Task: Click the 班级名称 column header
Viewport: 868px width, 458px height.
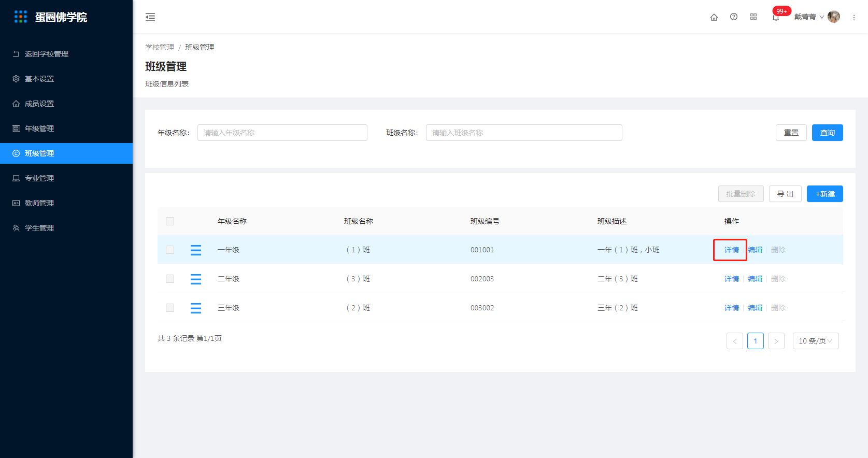Action: [x=359, y=221]
